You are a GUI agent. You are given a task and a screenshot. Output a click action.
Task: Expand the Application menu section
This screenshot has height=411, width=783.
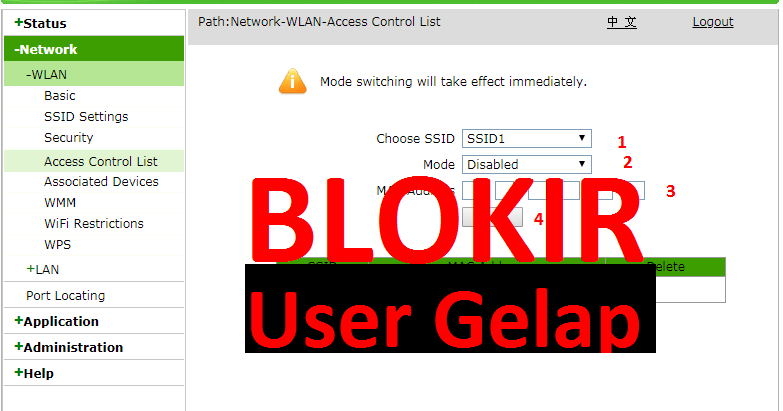click(x=56, y=321)
